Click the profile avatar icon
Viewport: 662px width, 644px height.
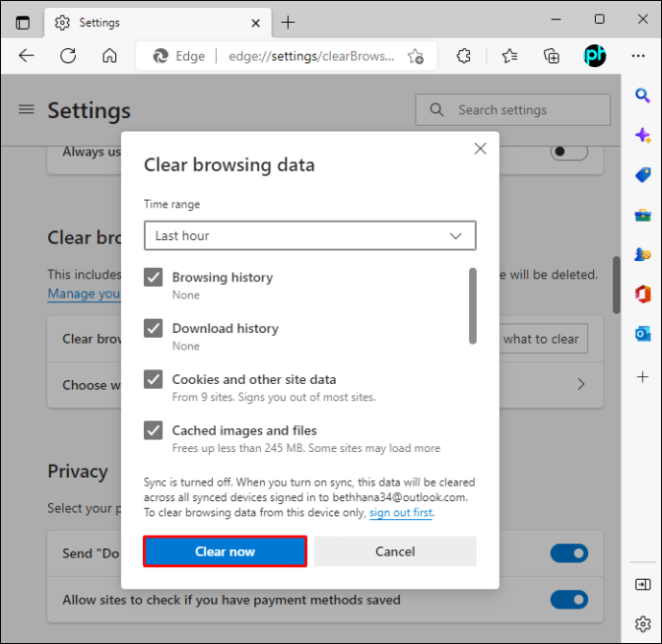tap(595, 56)
